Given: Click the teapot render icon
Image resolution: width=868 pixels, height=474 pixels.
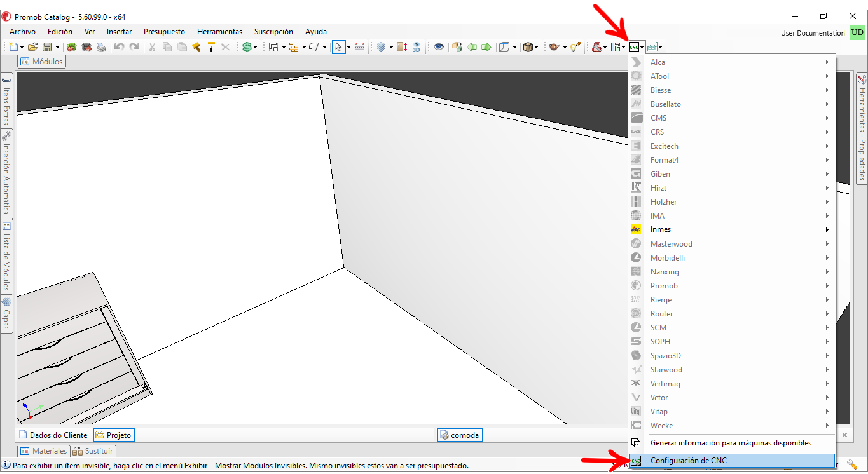Looking at the screenshot, I should click(x=553, y=47).
